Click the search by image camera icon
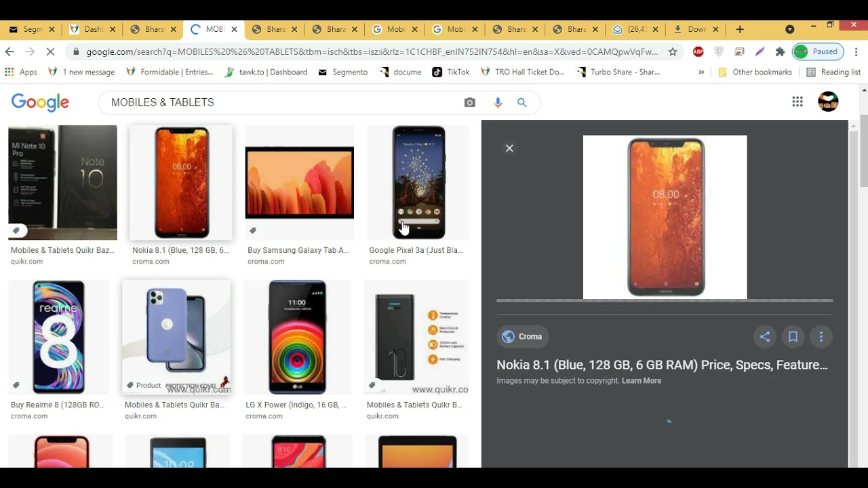The width and height of the screenshot is (868, 488). tap(469, 102)
